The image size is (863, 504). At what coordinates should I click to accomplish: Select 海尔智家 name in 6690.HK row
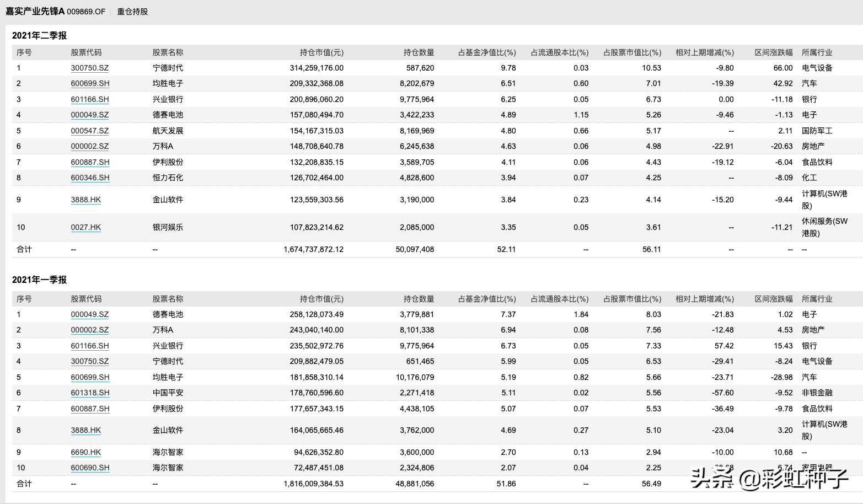(x=168, y=452)
